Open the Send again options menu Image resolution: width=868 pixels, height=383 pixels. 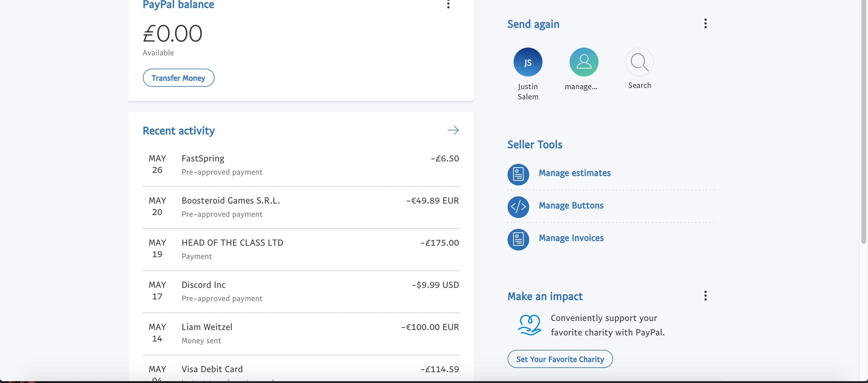705,23
